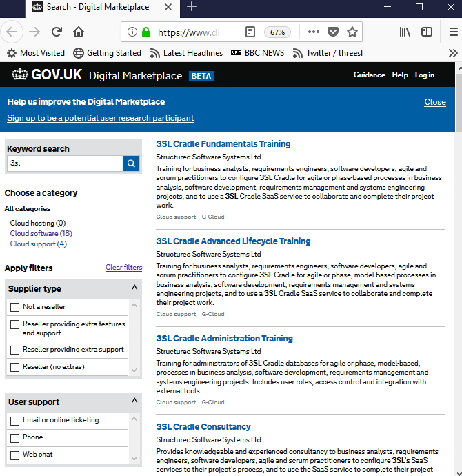462x476 pixels.
Task: Open Getting Started bookmark
Action: pos(108,53)
